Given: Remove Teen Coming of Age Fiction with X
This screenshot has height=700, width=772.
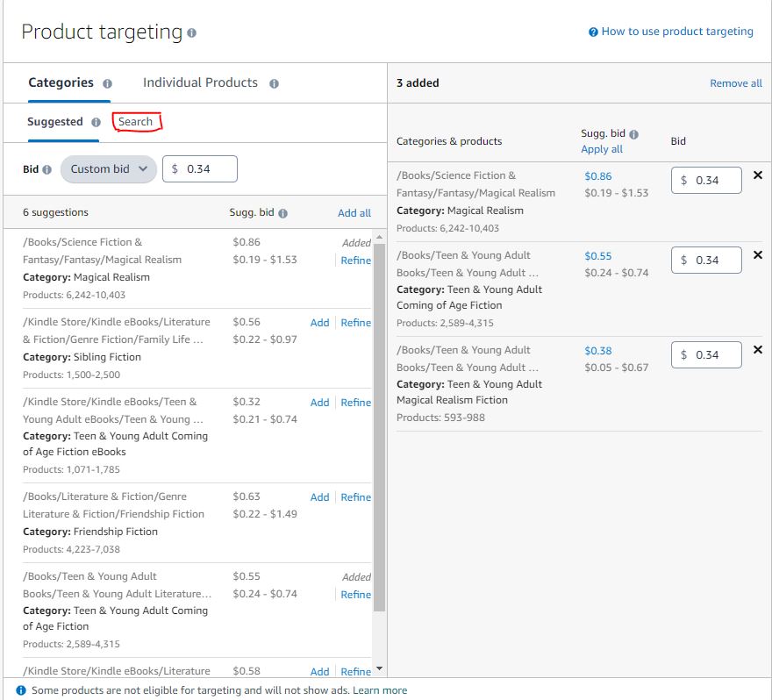Looking at the screenshot, I should pyautogui.click(x=758, y=255).
